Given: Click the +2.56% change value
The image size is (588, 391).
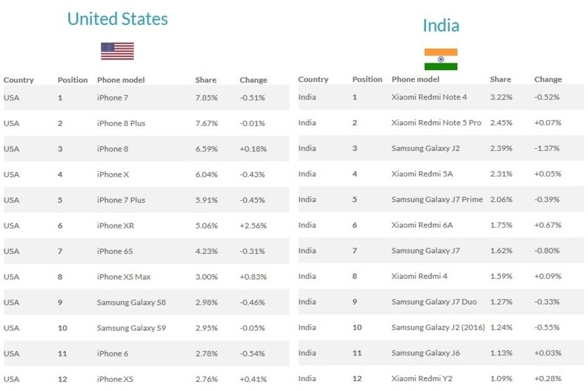Looking at the screenshot, I should 253,226.
